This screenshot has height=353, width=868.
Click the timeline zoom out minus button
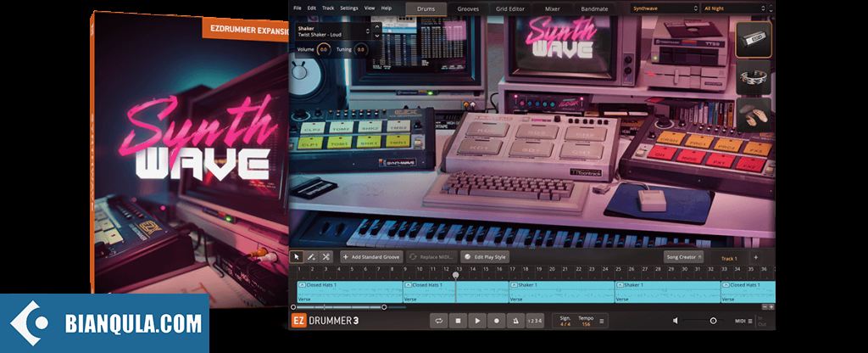(x=765, y=306)
